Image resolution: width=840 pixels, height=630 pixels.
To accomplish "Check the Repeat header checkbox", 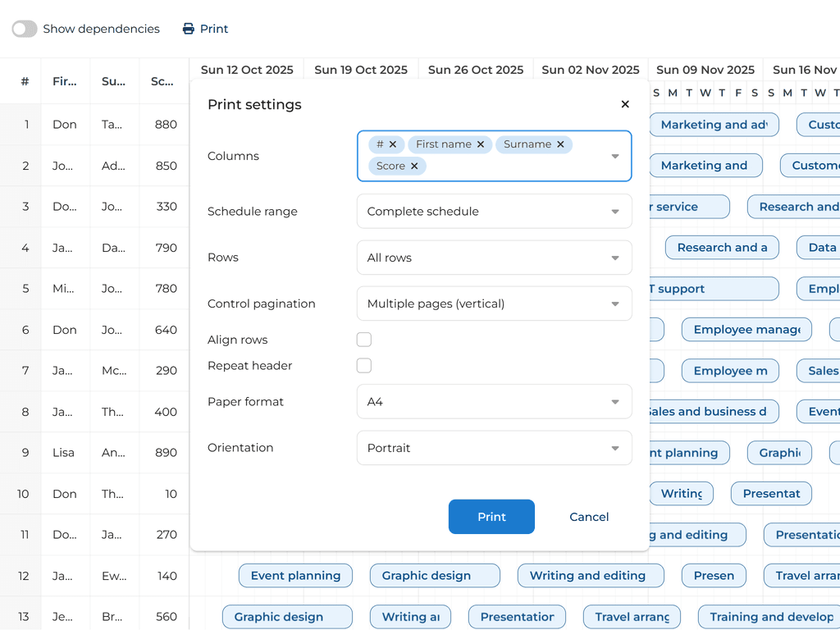I will tap(364, 366).
